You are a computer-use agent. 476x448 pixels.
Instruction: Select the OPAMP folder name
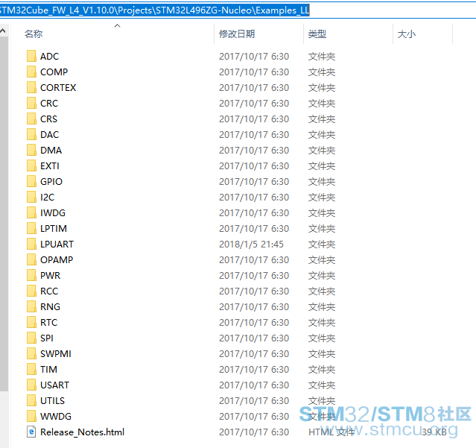click(x=57, y=259)
